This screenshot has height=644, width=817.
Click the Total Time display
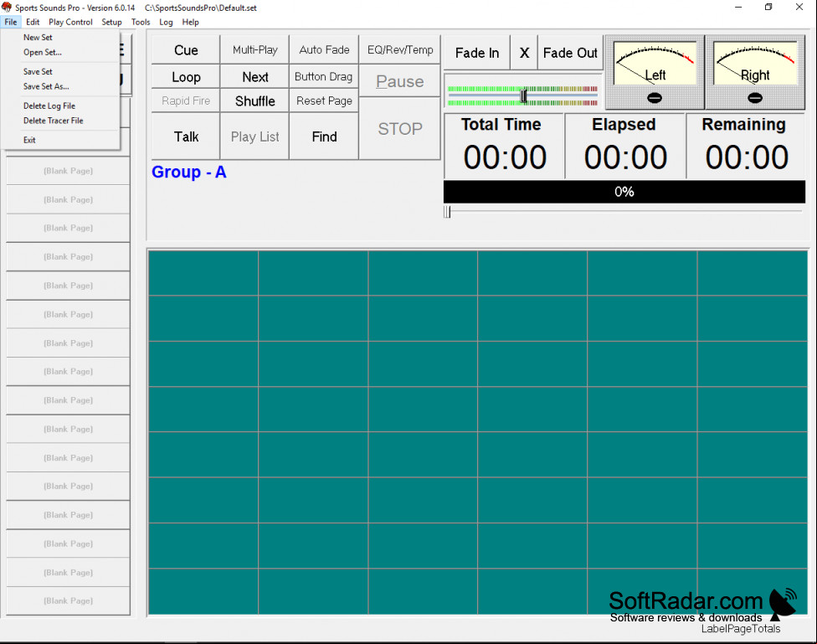click(x=504, y=146)
